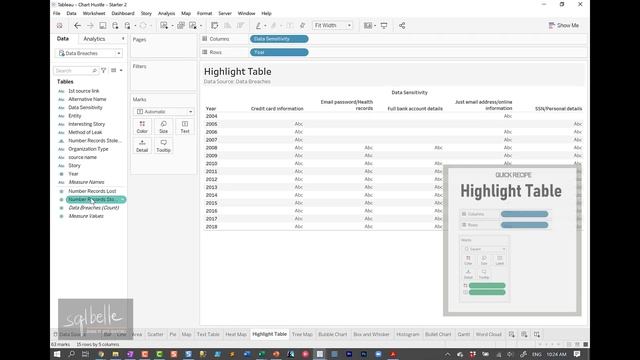Click the New Data Source icon
640x360 pixels.
click(x=115, y=26)
